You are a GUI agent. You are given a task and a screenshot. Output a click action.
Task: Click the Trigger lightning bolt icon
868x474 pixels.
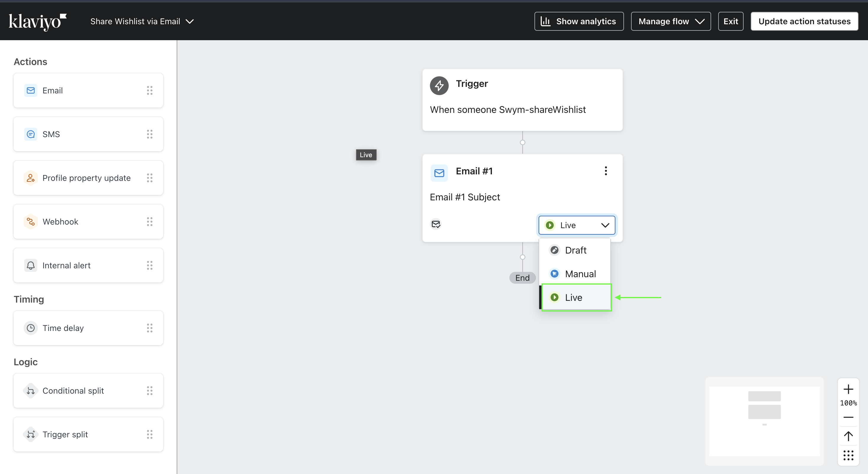point(439,86)
